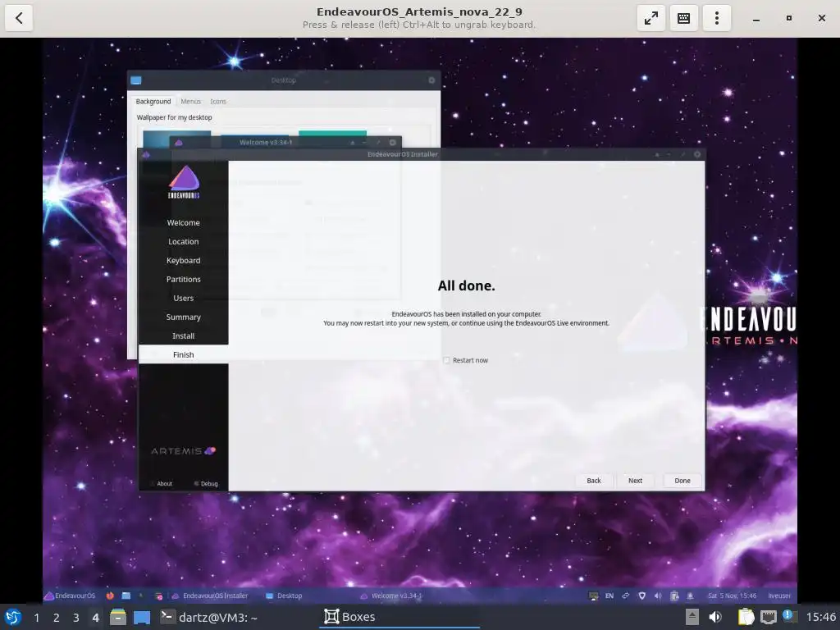Click the Next button in installer
This screenshot has width=840, height=630.
(635, 481)
